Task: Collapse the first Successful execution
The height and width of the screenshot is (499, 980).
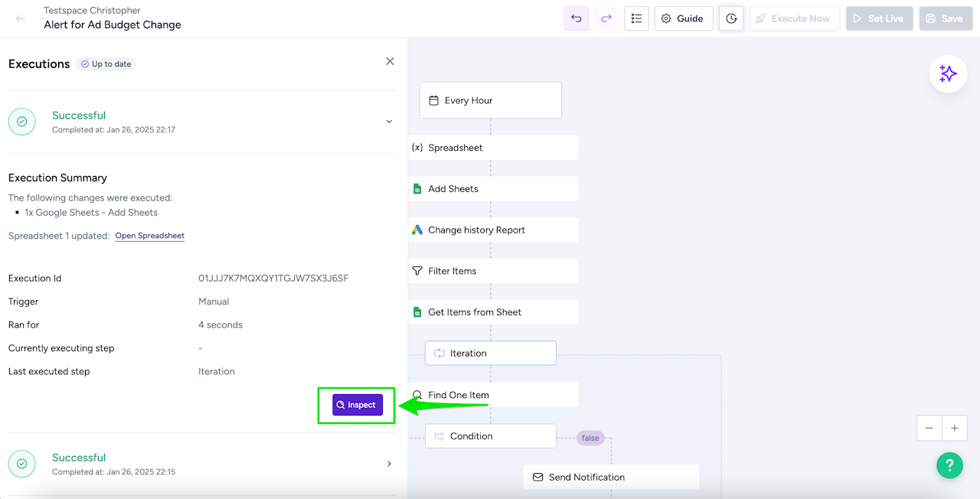Action: pyautogui.click(x=389, y=122)
